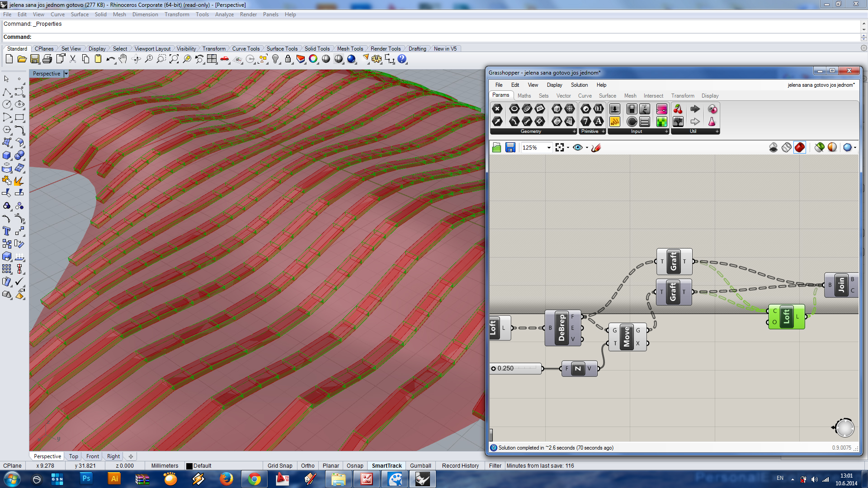868x488 pixels.
Task: Switch to the Top viewport tab
Action: (x=74, y=456)
